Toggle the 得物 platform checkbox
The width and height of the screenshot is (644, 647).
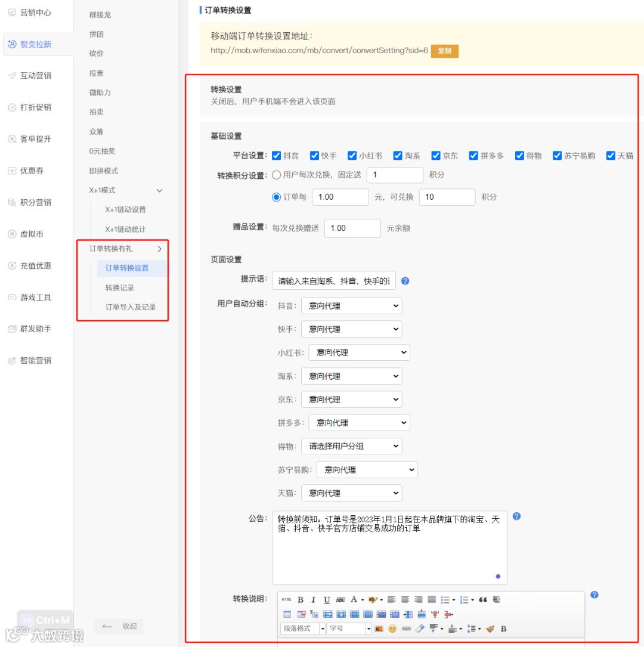pyautogui.click(x=519, y=156)
